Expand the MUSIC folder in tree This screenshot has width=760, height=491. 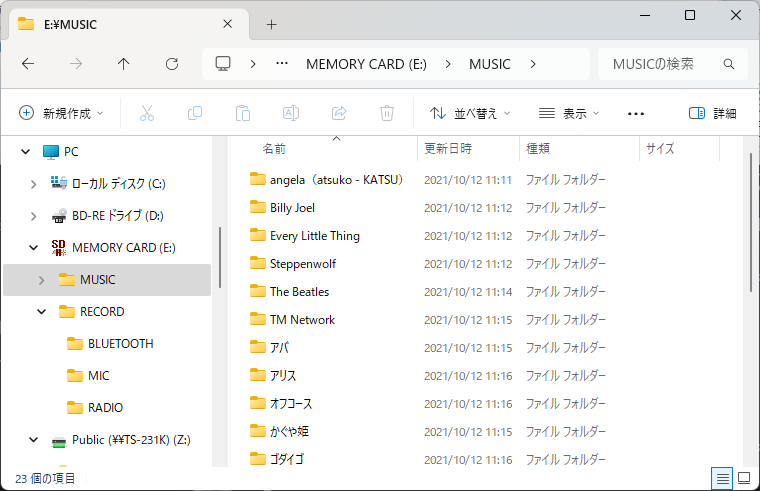click(41, 280)
